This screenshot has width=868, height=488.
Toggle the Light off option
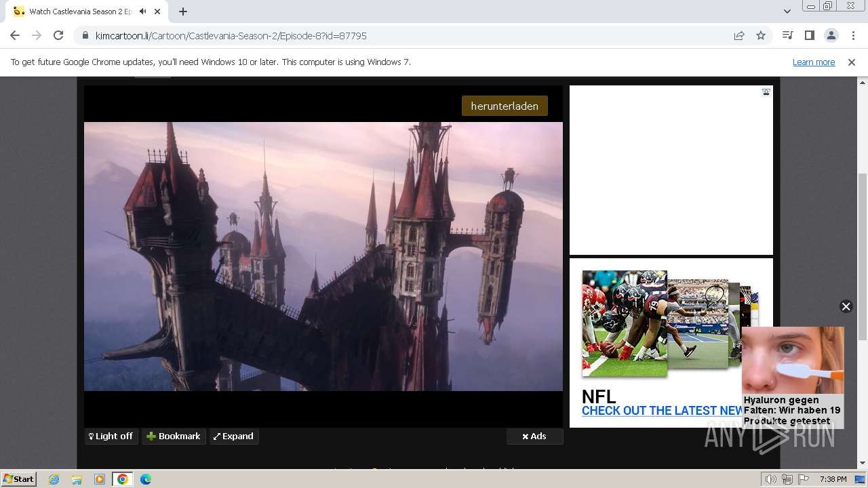pos(111,436)
